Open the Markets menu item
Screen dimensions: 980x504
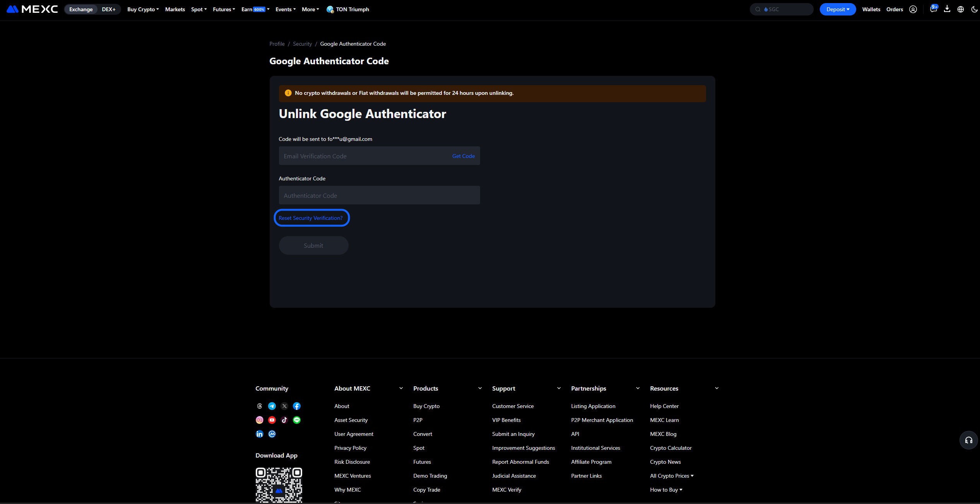point(175,9)
